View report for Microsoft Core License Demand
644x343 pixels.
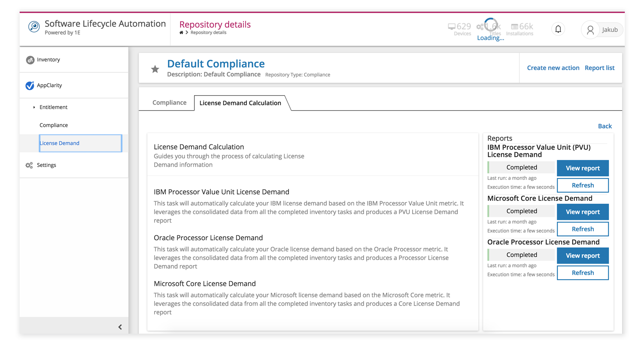583,212
